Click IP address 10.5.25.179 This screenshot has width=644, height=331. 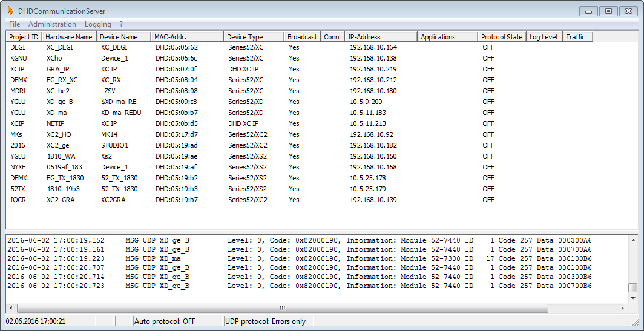[368, 189]
